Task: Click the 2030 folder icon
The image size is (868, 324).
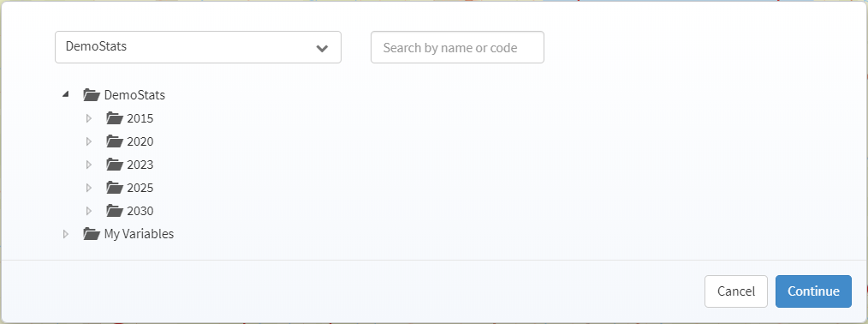Action: tap(115, 211)
